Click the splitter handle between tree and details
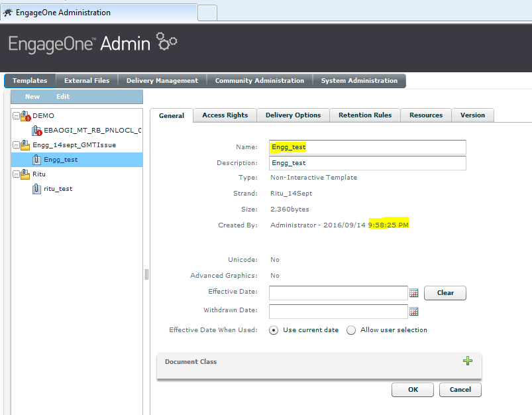Image resolution: width=532 pixels, height=415 pixels. pos(146,274)
